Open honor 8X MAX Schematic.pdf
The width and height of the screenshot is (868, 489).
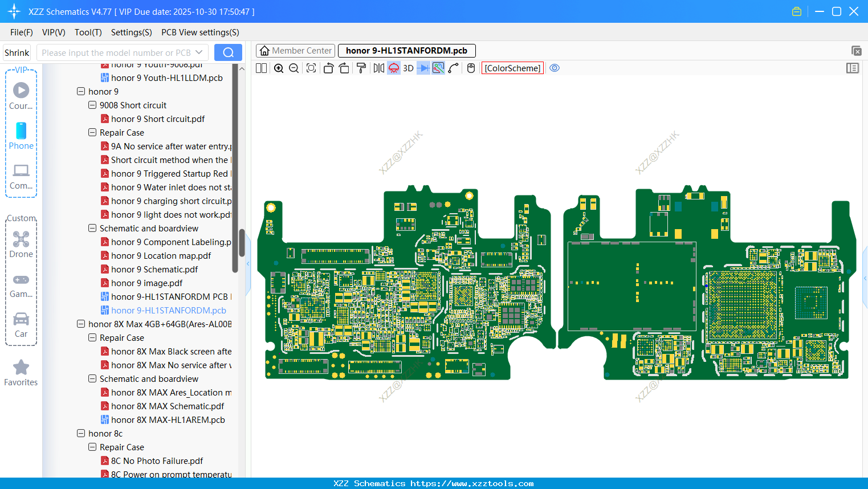click(168, 406)
